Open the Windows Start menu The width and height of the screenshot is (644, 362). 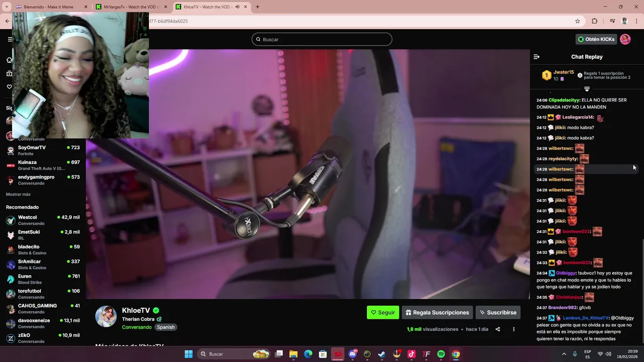[x=189, y=354]
